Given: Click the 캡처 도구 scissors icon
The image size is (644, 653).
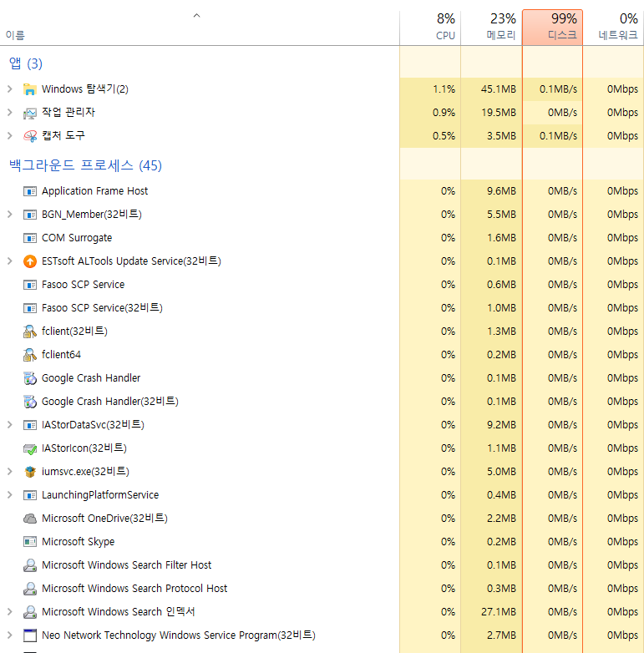Looking at the screenshot, I should (29, 136).
